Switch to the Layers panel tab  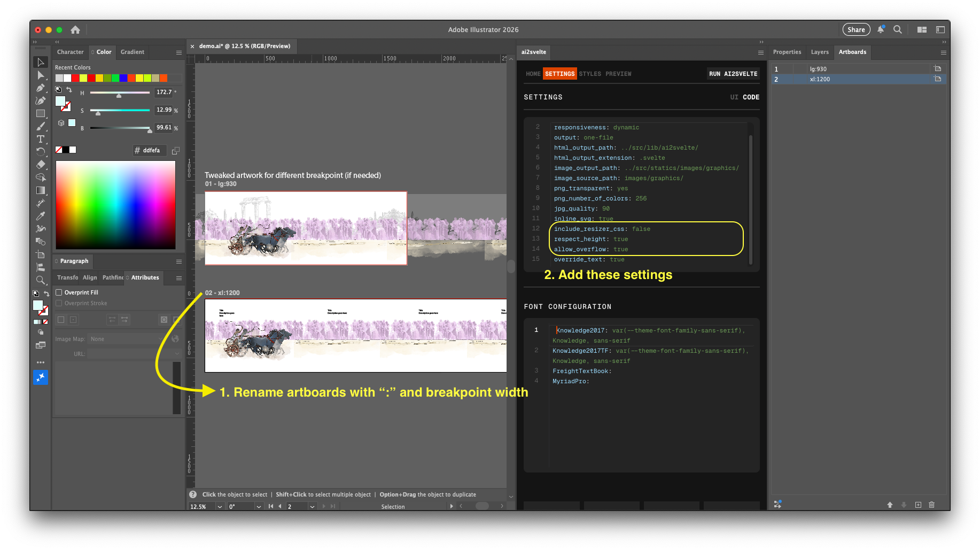(x=819, y=52)
